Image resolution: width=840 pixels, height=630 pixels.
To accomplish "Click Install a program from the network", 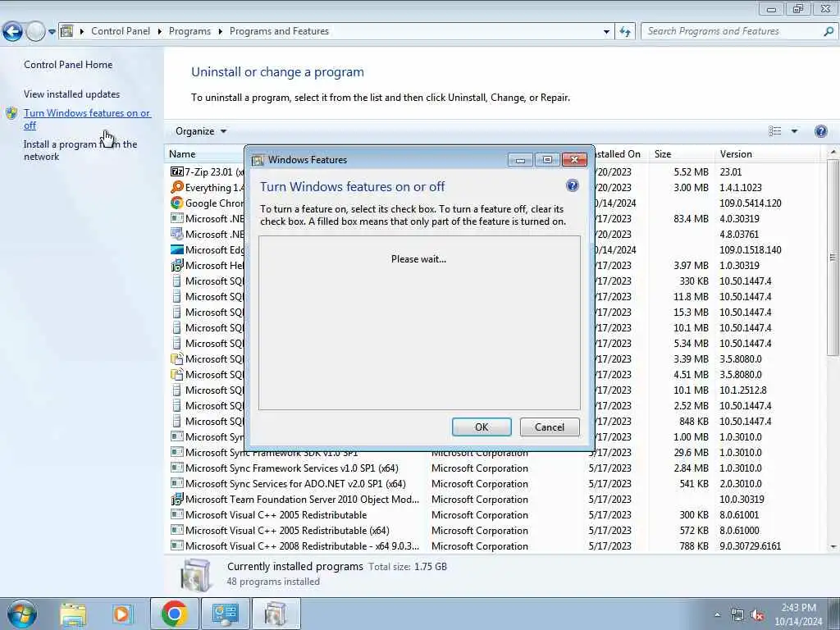I will click(x=80, y=150).
